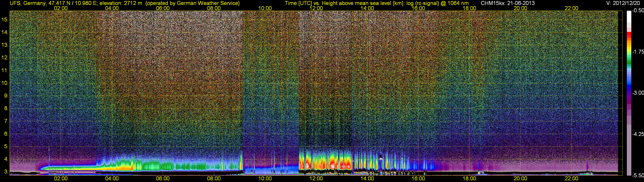Click the 04:00 label on the bottom time axis
This screenshot has width=644, height=182.
click(x=112, y=179)
